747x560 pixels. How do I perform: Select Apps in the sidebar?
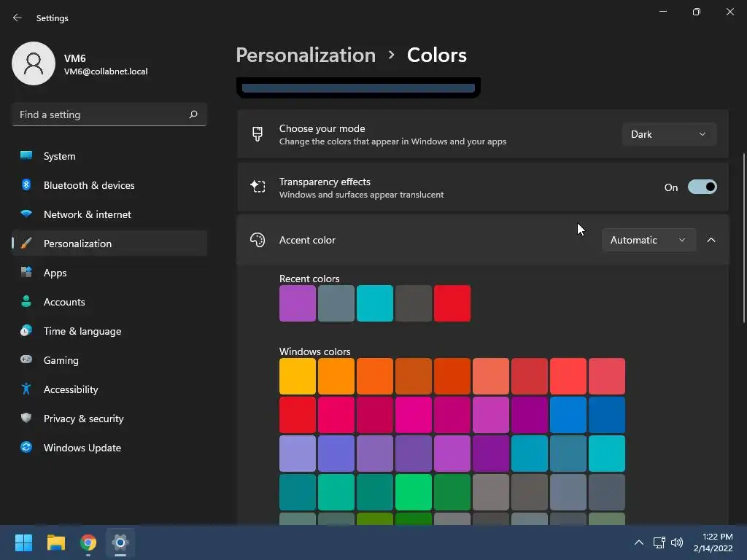click(109, 273)
